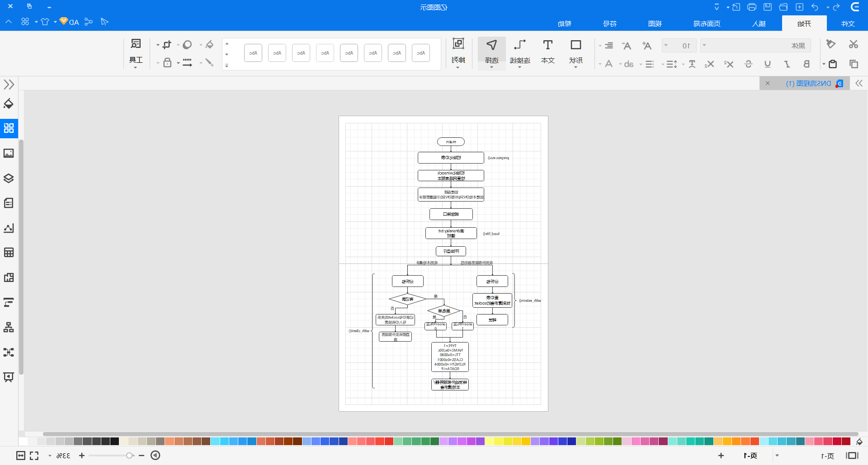Toggle Italic formatting

click(x=787, y=64)
